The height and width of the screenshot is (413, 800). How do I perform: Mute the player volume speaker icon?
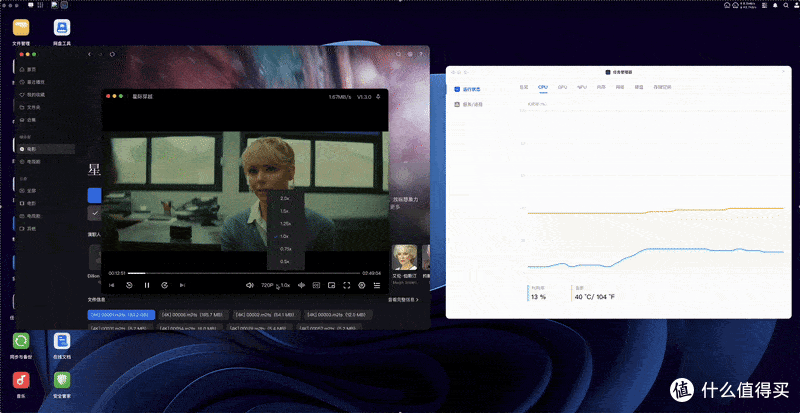[x=250, y=285]
